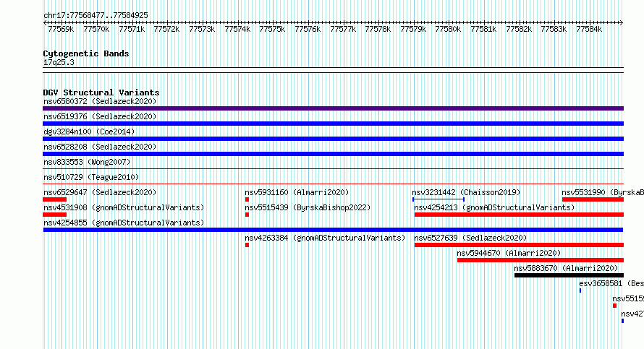The image size is (644, 349).
Task: Open the nsv5515439 (ByrskaBishop2022) variant label
Action: [x=308, y=207]
